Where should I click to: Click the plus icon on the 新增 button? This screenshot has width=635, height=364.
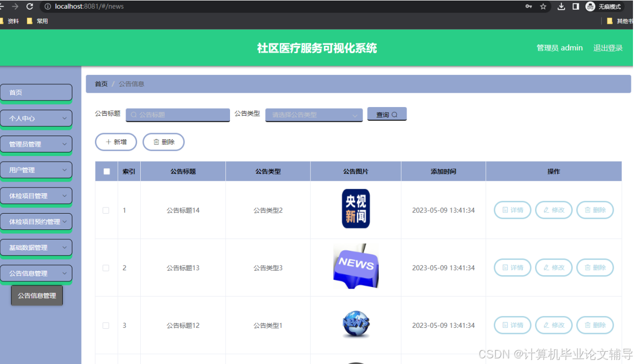(x=109, y=142)
